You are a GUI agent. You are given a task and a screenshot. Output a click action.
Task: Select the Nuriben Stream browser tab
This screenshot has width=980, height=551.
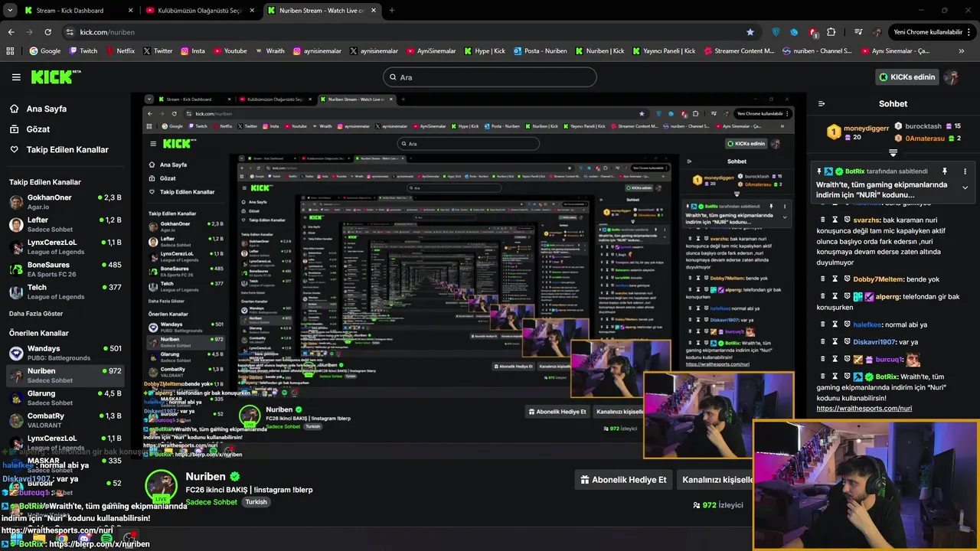(x=322, y=11)
